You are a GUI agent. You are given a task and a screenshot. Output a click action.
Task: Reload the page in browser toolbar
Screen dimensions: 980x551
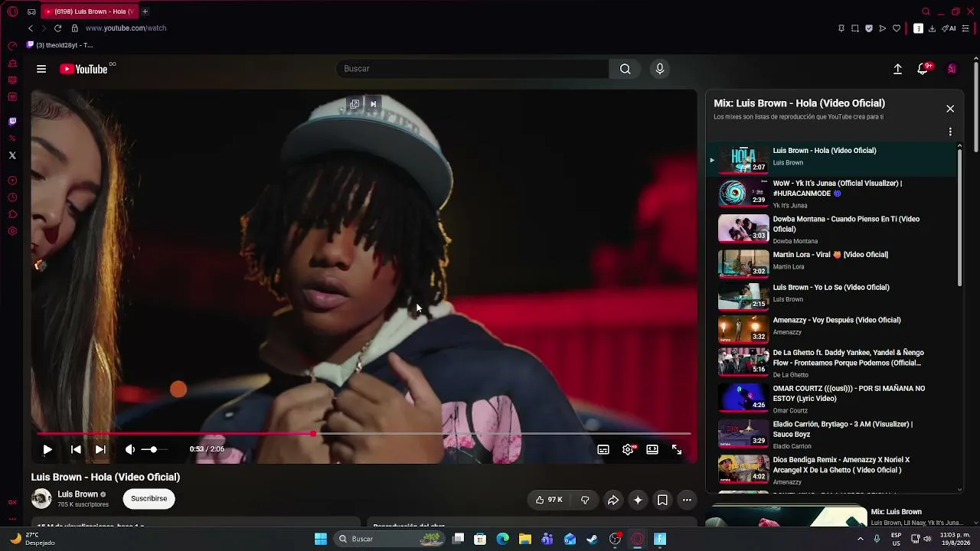point(57,28)
